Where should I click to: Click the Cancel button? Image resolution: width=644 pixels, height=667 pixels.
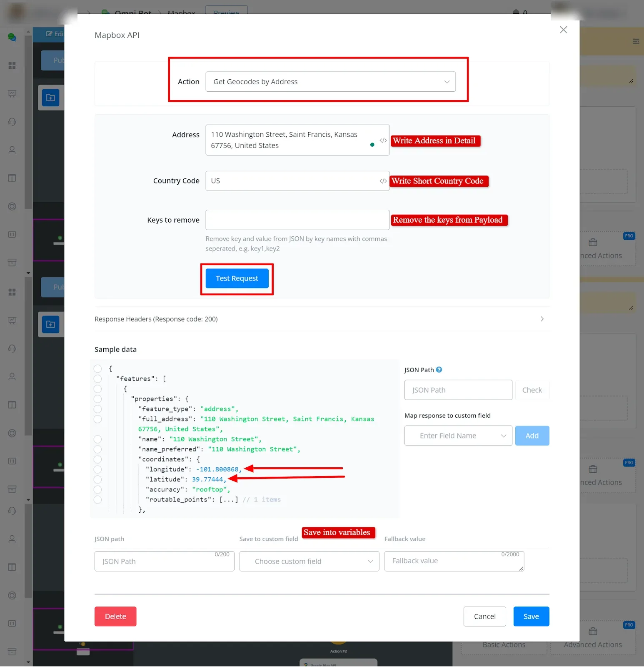tap(484, 616)
